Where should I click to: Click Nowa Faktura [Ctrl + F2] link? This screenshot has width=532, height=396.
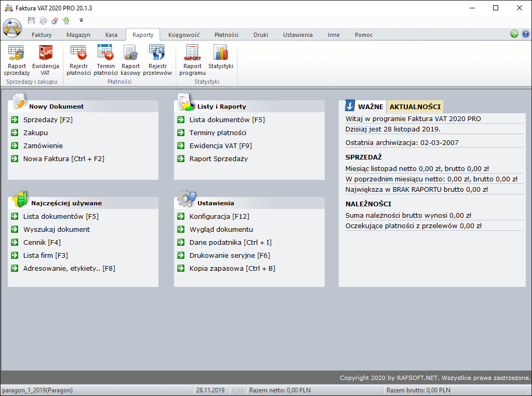coord(64,159)
